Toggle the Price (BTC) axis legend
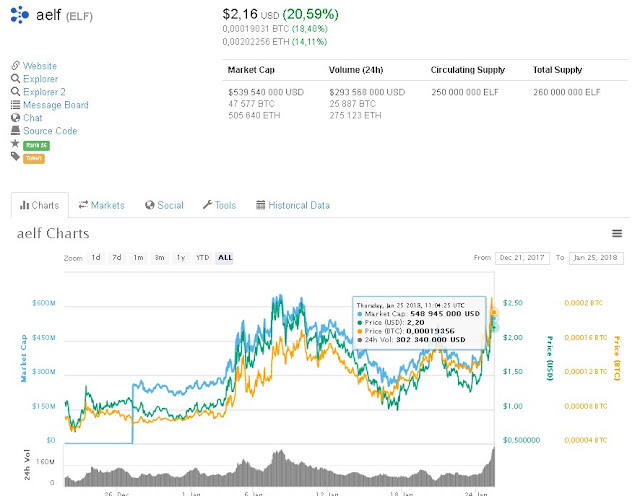 (617, 358)
